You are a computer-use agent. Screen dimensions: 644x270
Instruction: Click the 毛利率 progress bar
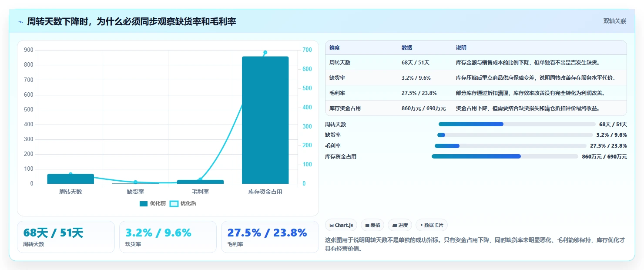510,146
